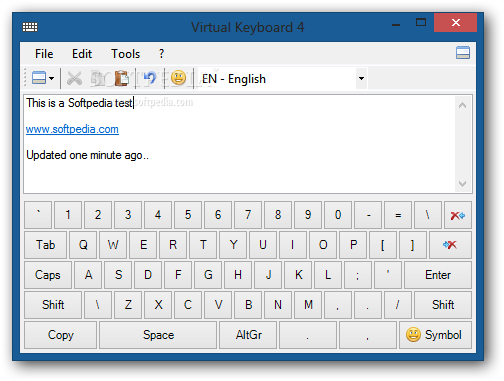Click the Q key
Screen dimensions: 504x381
[x=83, y=245]
